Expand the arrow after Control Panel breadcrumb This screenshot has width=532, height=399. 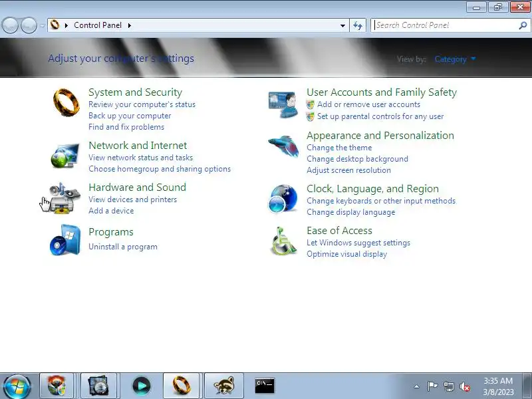coord(129,25)
